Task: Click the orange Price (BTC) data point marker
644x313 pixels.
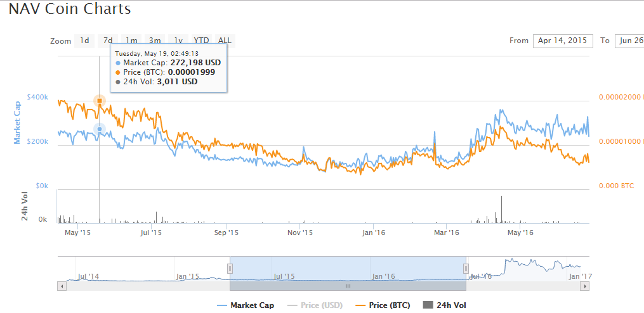Action: [100, 101]
